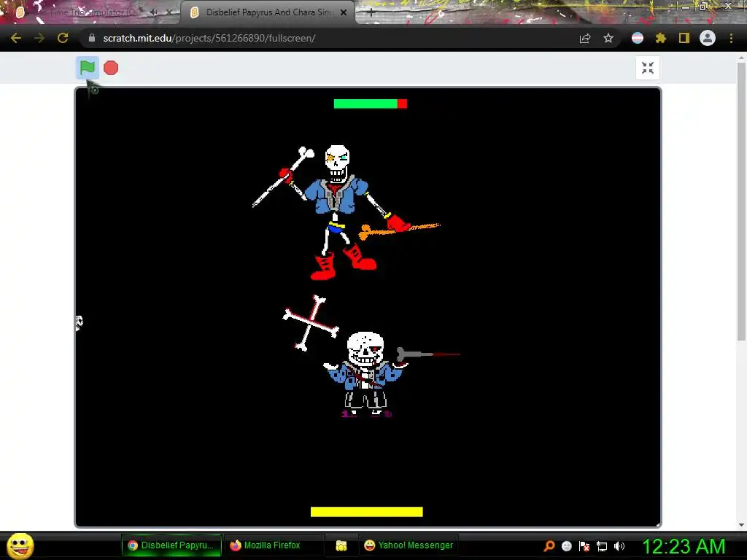Click the scrollbar up arrow
The height and width of the screenshot is (560, 747).
click(x=741, y=58)
